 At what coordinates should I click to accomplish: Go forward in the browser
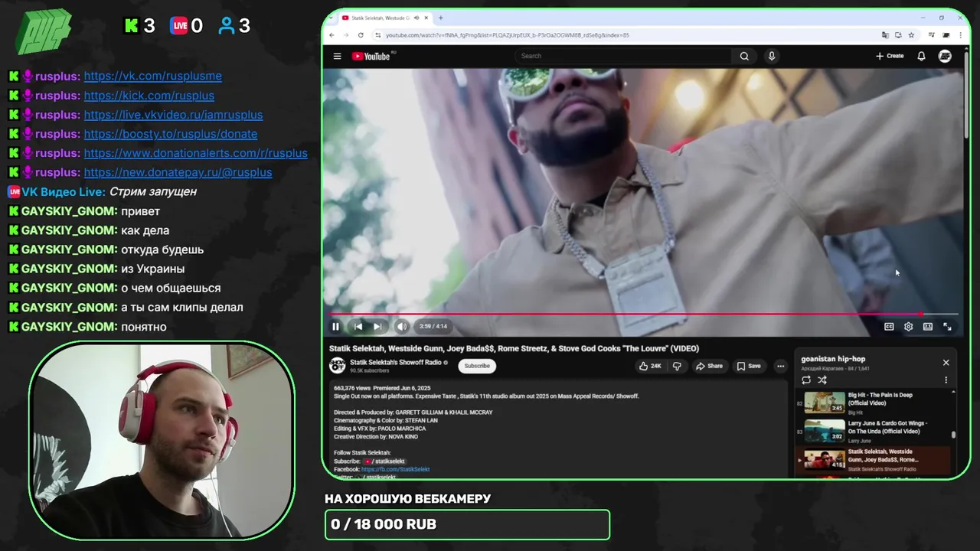(346, 35)
